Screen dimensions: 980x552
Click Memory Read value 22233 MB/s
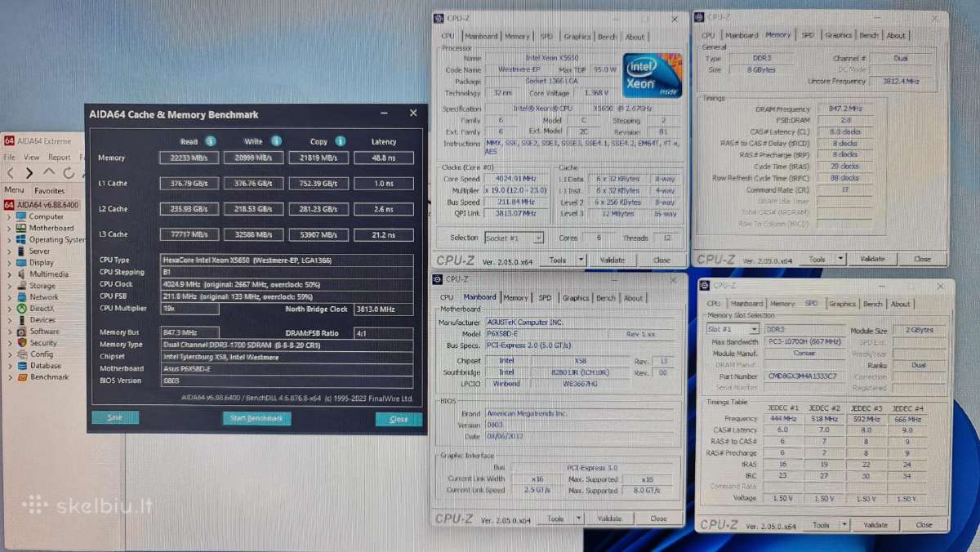189,158
